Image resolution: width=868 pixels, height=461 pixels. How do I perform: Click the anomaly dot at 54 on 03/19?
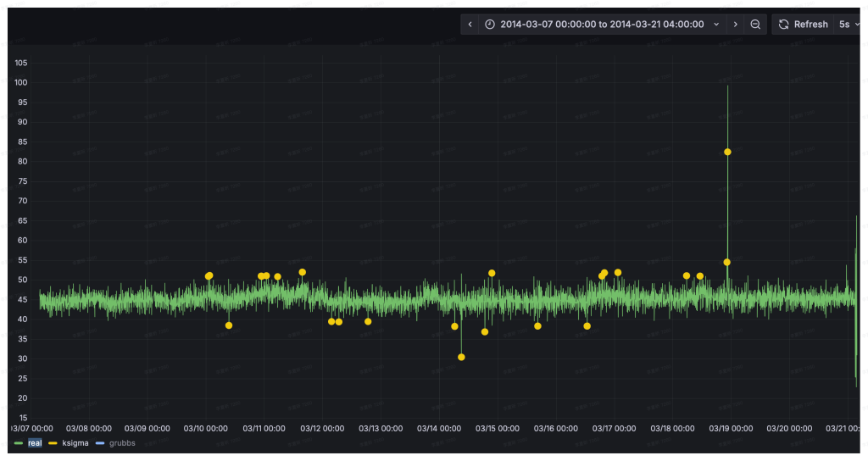726,262
